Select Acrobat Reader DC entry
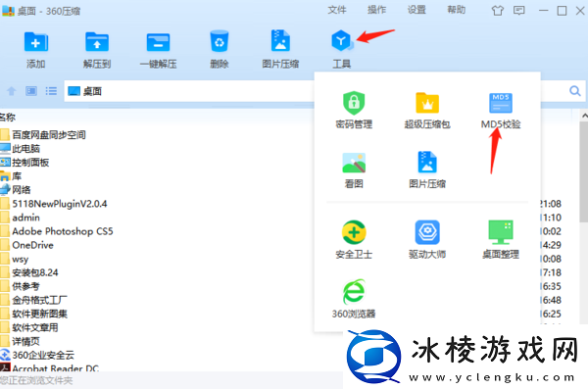This screenshot has width=588, height=389. pos(50,368)
